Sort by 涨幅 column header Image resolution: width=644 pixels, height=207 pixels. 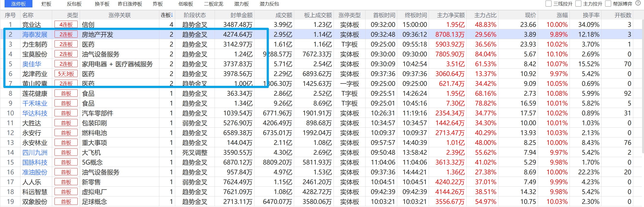(x=562, y=15)
